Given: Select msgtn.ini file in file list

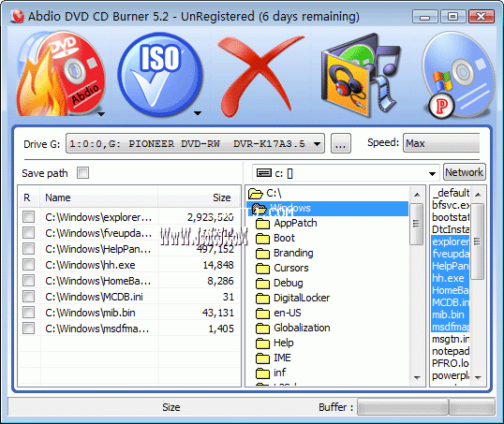Looking at the screenshot, I should click(451, 339).
